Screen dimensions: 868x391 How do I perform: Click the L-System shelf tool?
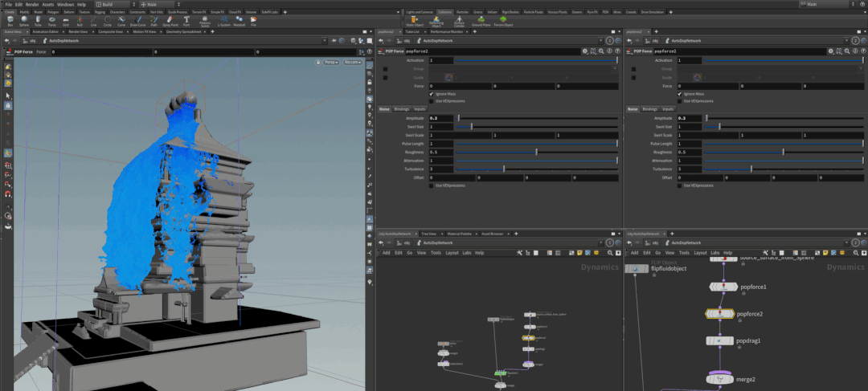coord(223,21)
